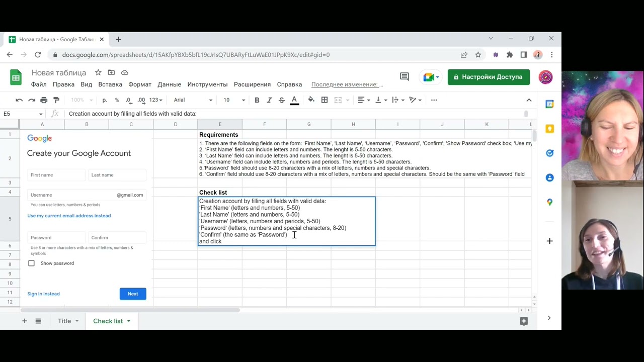
Task: Star the document Новая таблица
Action: pos(98,72)
